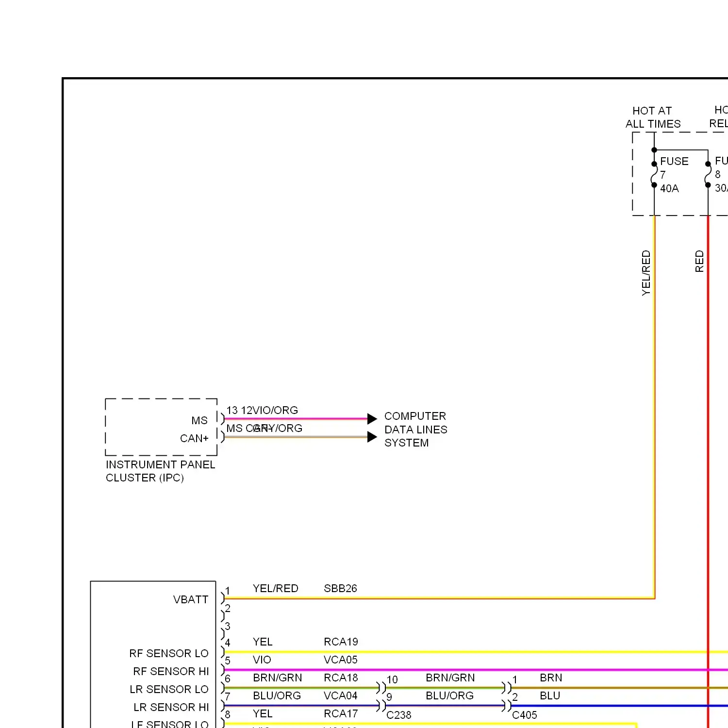Select the VCA05 circuit code
Viewport: 728px width, 728px height.
(340, 660)
